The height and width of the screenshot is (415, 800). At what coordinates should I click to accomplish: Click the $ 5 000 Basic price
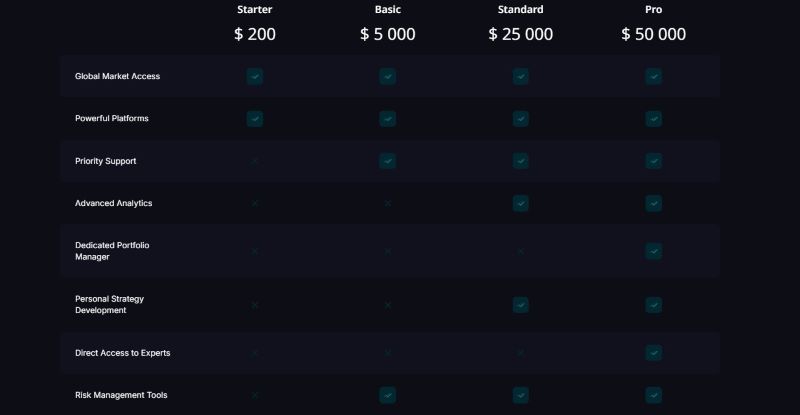coord(387,34)
